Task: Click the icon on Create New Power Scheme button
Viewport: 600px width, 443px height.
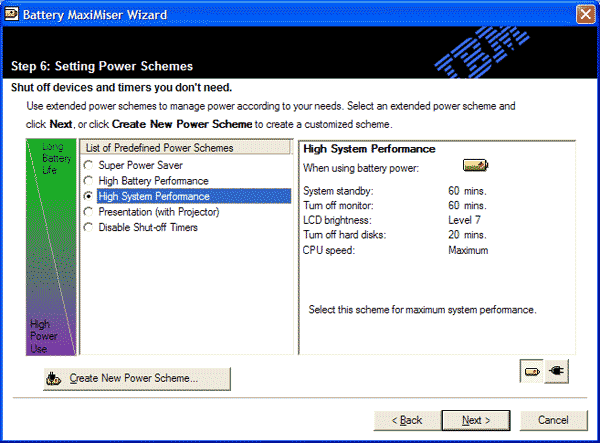Action: [x=53, y=378]
